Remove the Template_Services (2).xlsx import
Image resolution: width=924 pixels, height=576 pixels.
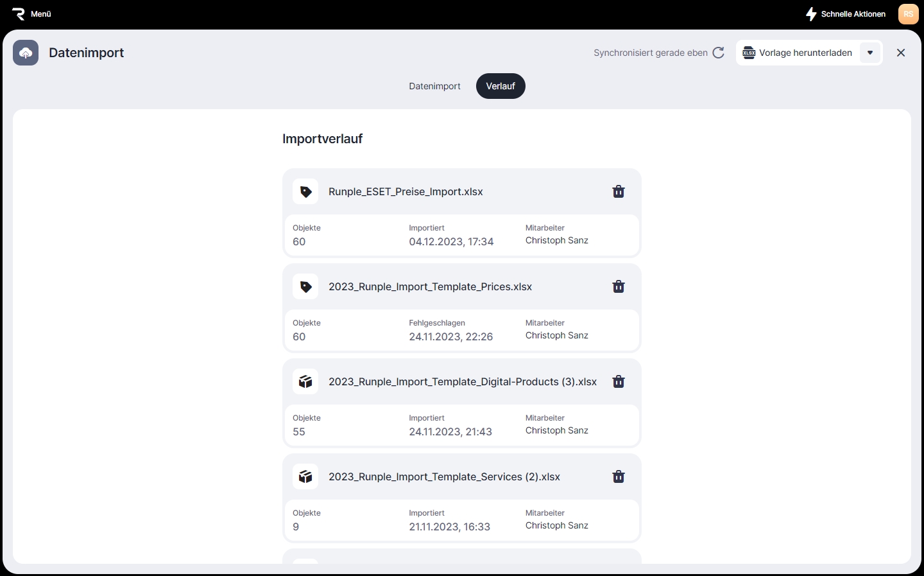(x=618, y=476)
